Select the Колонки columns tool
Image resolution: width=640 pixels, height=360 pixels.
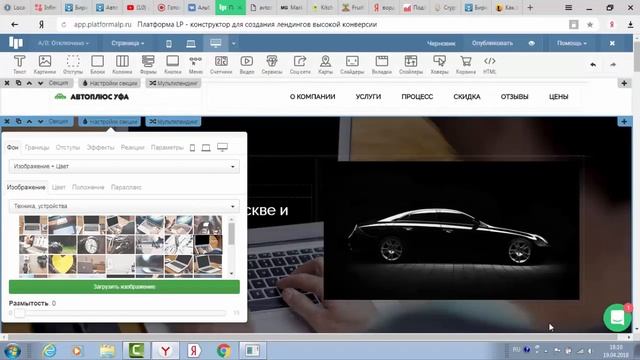point(122,64)
